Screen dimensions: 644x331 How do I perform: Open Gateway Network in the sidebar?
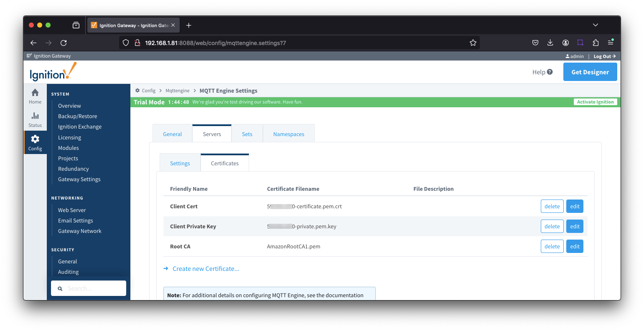point(79,231)
